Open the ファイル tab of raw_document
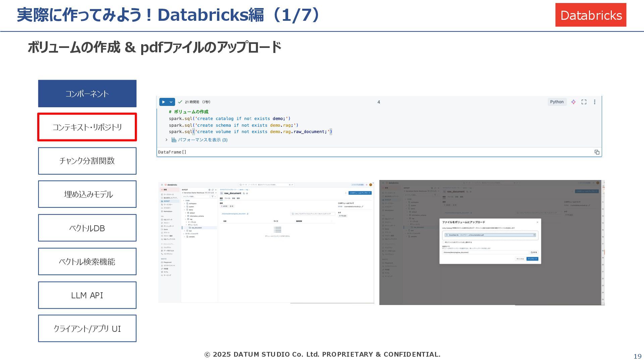This screenshot has height=362, width=644. [x=227, y=198]
